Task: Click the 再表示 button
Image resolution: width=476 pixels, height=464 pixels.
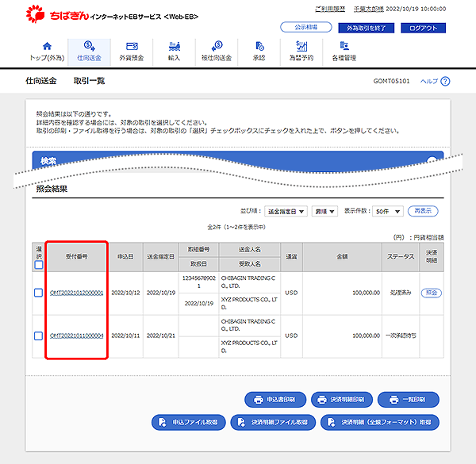Action: tap(423, 211)
